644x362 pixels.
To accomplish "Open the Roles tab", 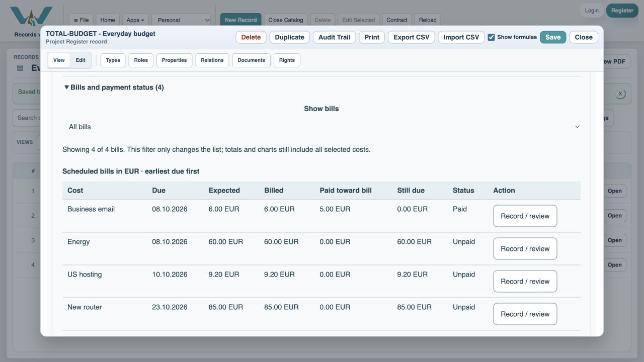I will pyautogui.click(x=141, y=60).
